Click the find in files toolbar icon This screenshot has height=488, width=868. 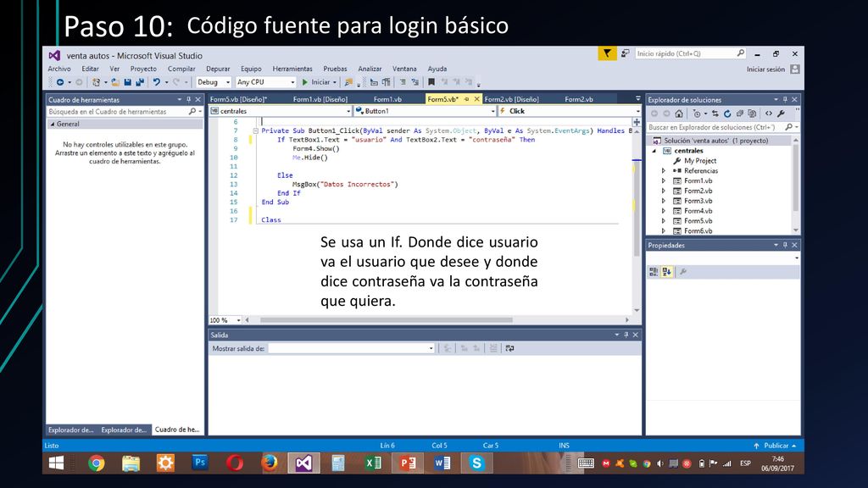pyautogui.click(x=348, y=82)
